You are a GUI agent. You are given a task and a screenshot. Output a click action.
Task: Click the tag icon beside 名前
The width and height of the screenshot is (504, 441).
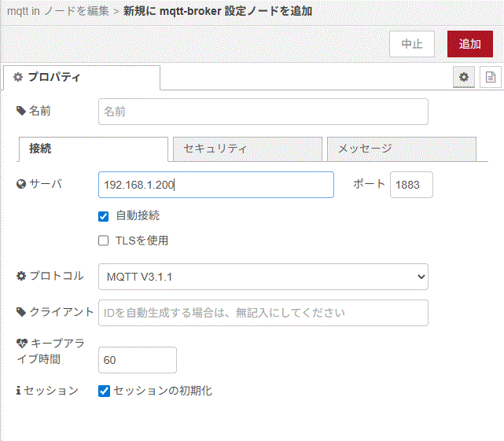tap(21, 111)
